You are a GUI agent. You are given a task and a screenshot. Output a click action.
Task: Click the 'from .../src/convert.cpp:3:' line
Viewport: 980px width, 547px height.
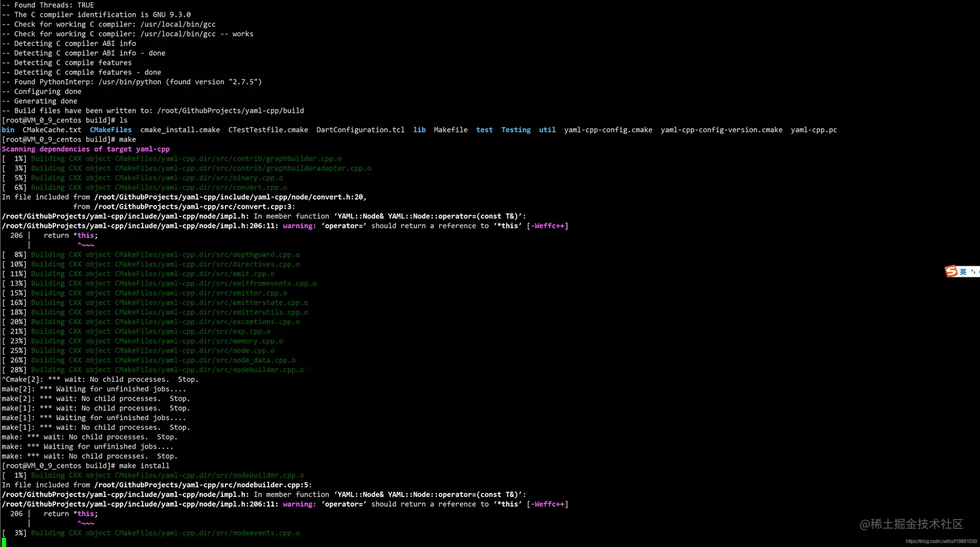(x=184, y=207)
